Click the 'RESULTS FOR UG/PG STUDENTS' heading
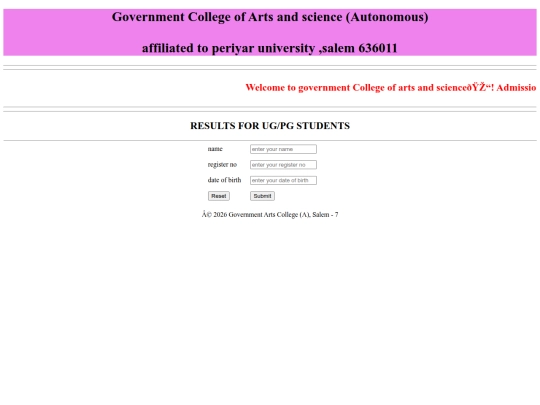540x405 pixels. [270, 126]
